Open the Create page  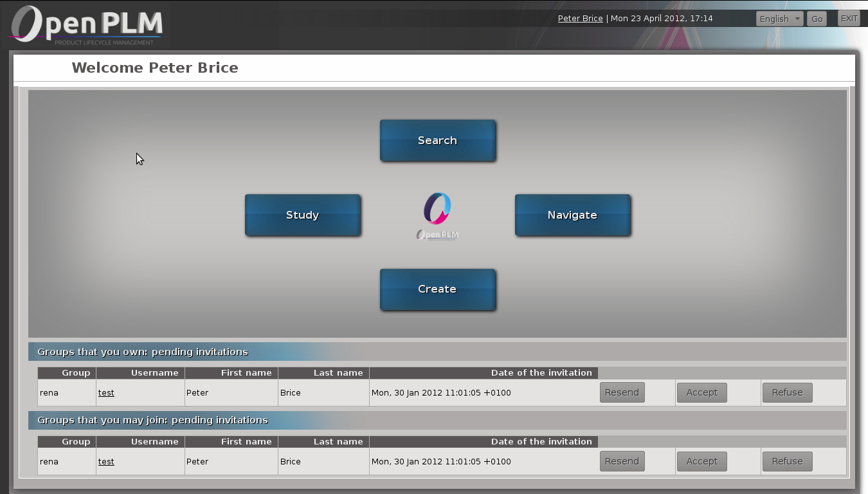click(x=437, y=289)
